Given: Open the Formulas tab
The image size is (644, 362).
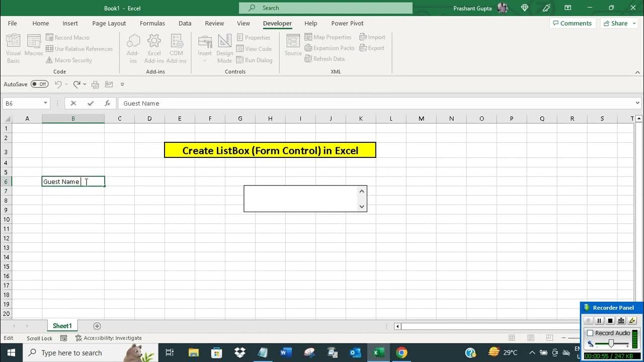Looking at the screenshot, I should tap(152, 24).
